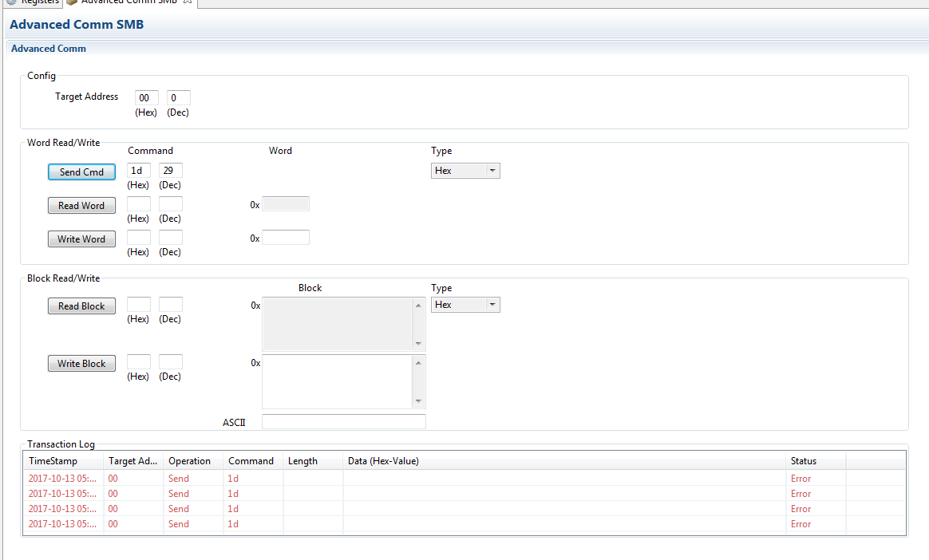Select the first transaction log row timestamp
The height and width of the screenshot is (560, 929).
(x=62, y=479)
